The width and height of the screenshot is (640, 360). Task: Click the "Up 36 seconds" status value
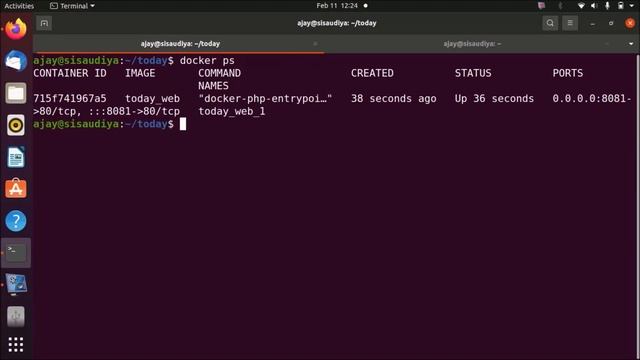494,99
